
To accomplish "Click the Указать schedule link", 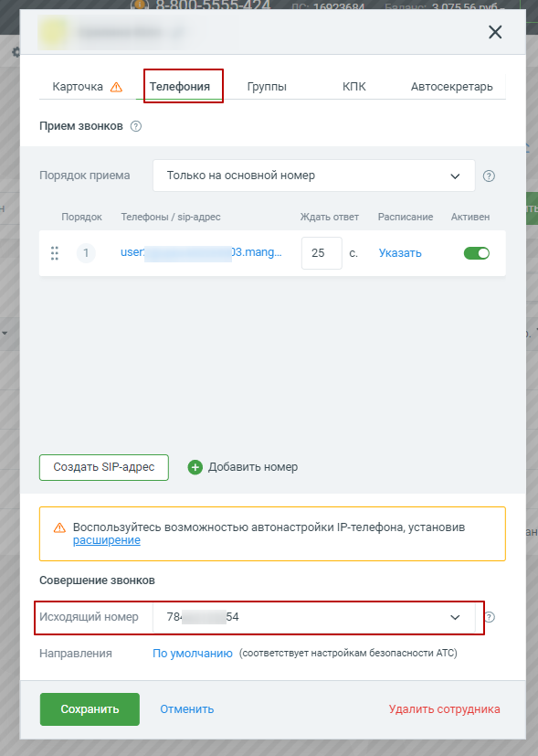I will pyautogui.click(x=400, y=253).
